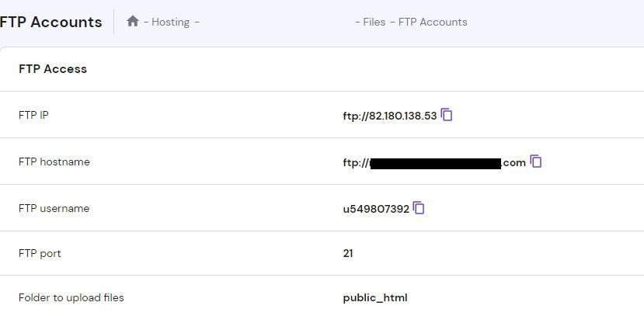Select the redacted FTP hostname value
Viewport: 644px width, 316px height.
coord(434,162)
